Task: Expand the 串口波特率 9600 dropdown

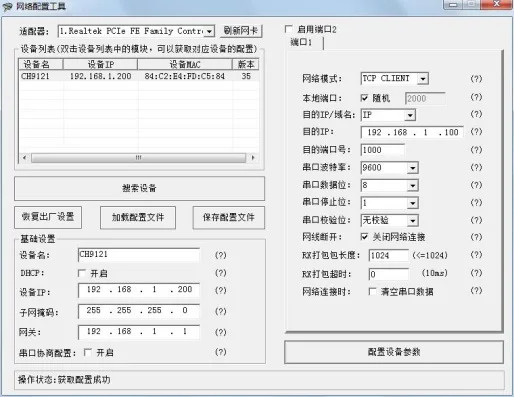Action: point(413,168)
